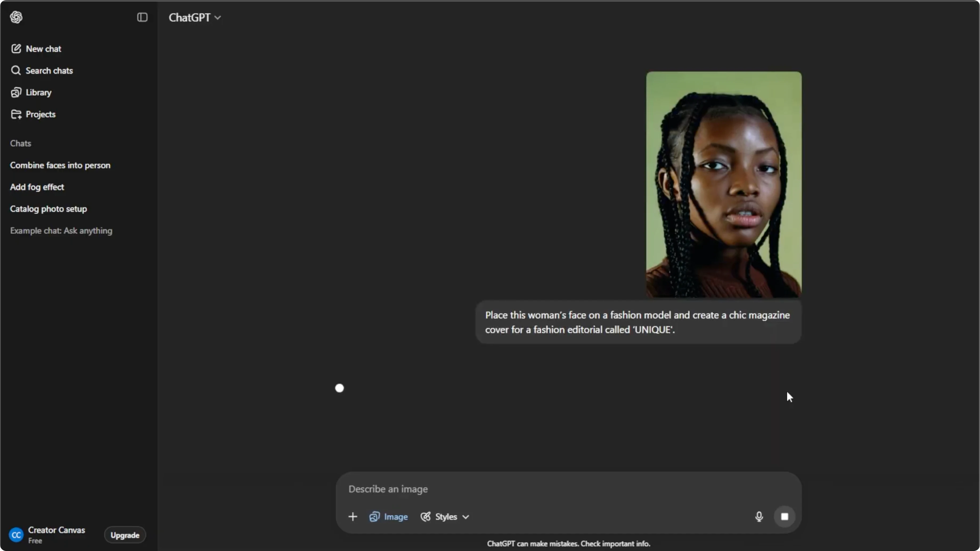Click the Chats section heading
The width and height of the screenshot is (980, 551).
21,143
